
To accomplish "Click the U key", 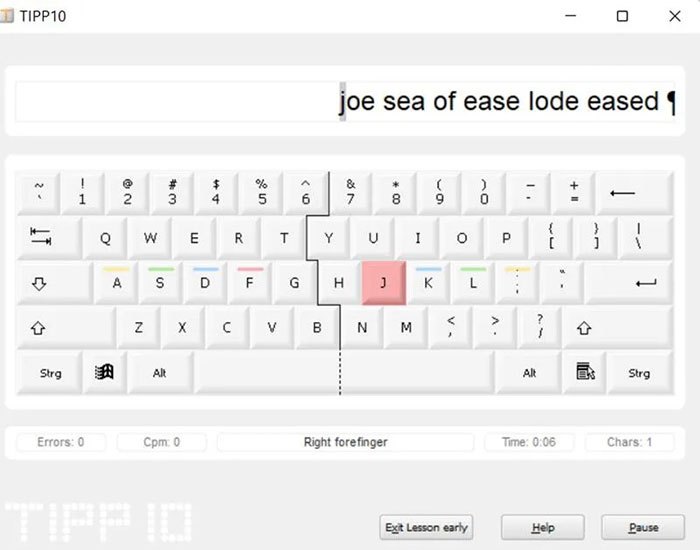I will [373, 238].
